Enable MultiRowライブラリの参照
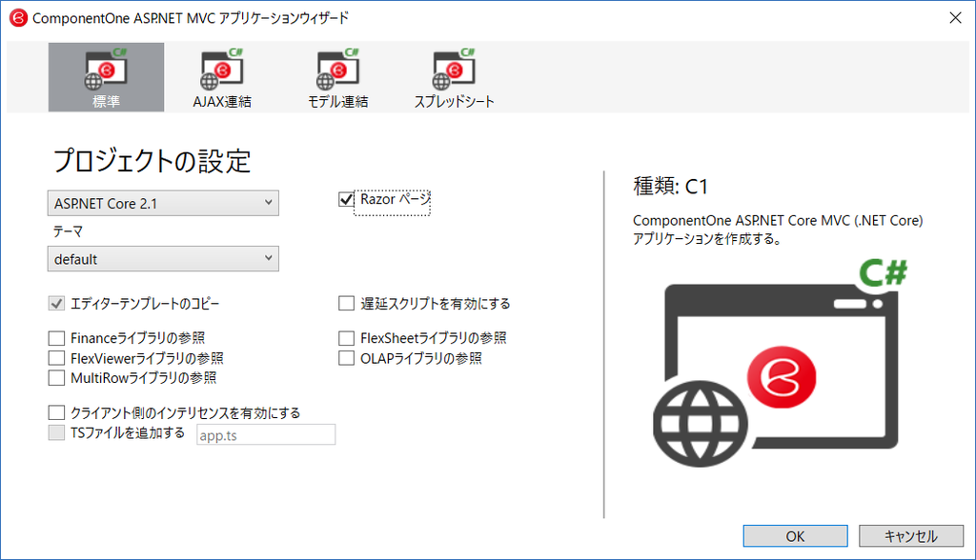This screenshot has height=560, width=976. click(x=56, y=378)
